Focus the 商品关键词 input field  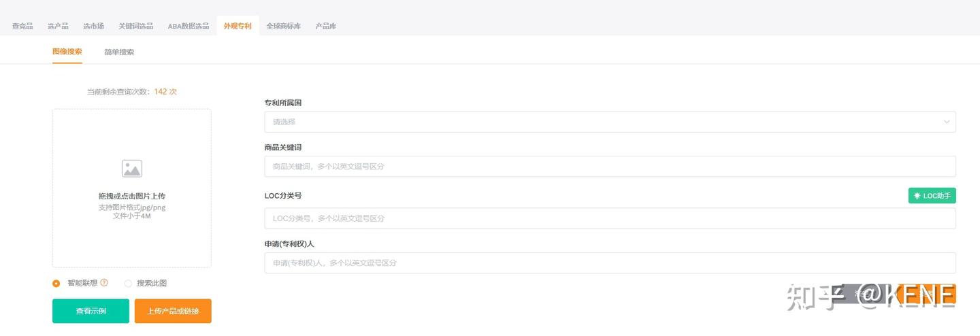609,167
